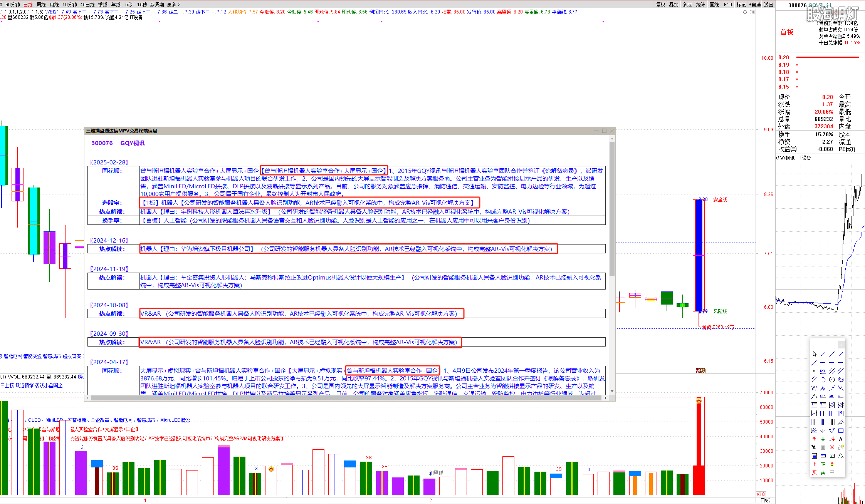Select the arc drawing tool
The width and height of the screenshot is (865, 504).
[823, 380]
